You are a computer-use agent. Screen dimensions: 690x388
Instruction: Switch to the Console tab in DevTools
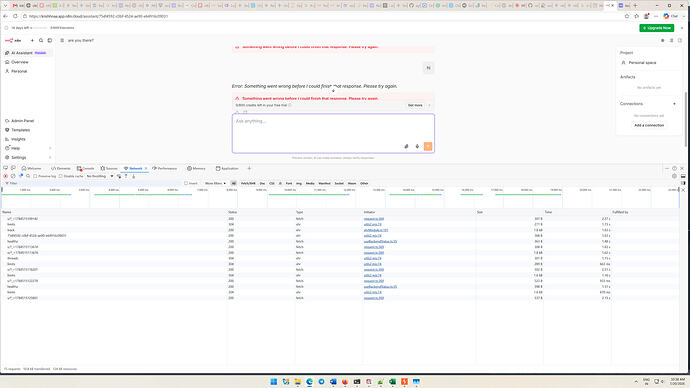(86, 168)
